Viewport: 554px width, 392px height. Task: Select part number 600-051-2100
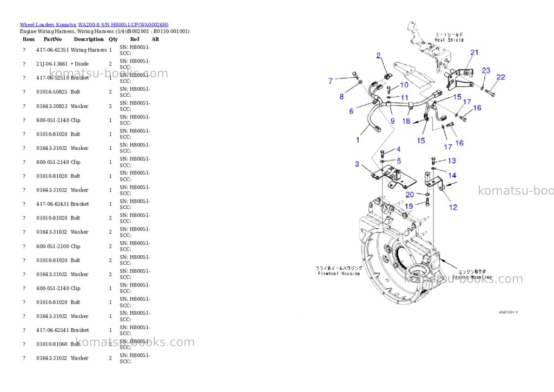click(52, 246)
